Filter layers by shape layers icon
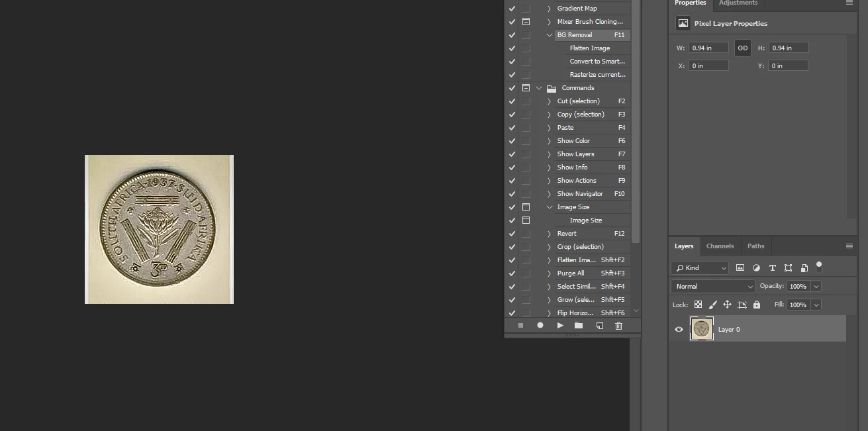 (x=788, y=268)
